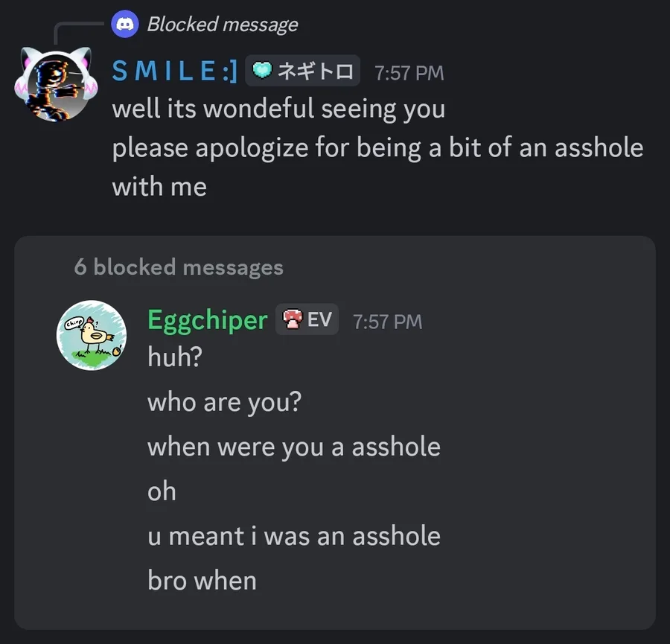The width and height of the screenshot is (670, 644).
Task: Collapse the 6 blocked messages group
Action: click(179, 267)
